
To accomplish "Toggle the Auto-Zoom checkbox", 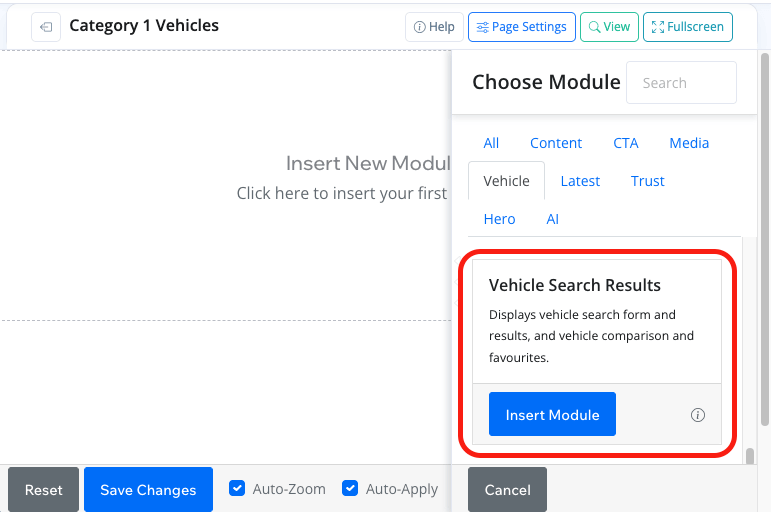I will pos(237,489).
